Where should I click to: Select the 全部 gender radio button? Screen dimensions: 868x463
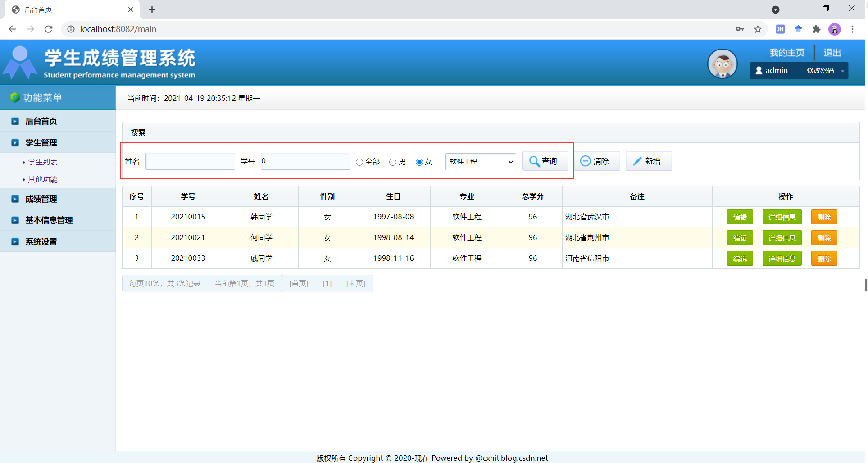pos(359,162)
